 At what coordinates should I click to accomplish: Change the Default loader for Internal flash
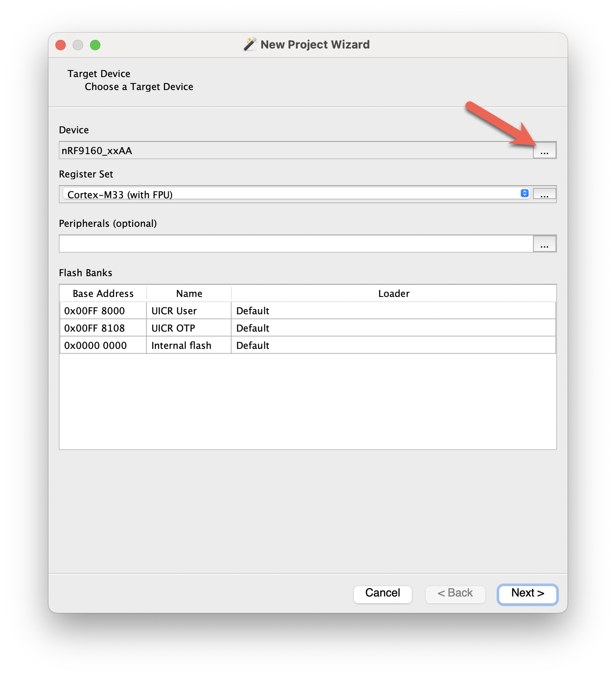(x=253, y=345)
